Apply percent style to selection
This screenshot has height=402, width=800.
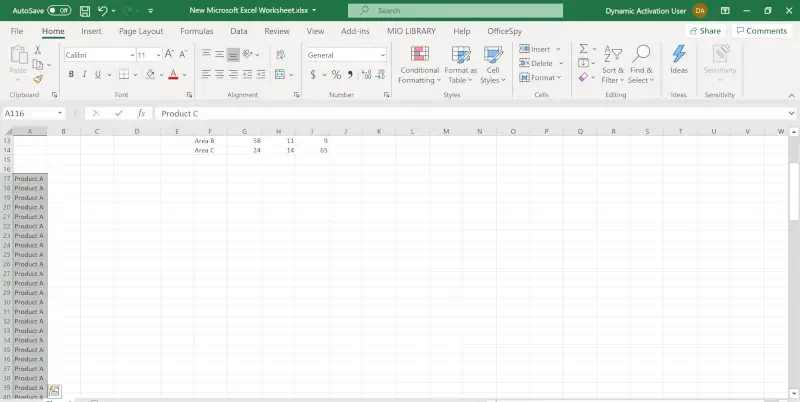coord(336,75)
